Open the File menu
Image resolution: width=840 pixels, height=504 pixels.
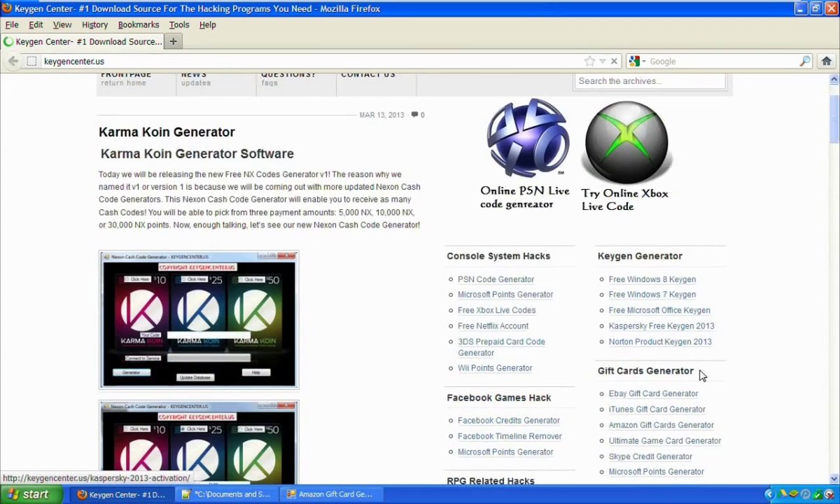click(12, 24)
